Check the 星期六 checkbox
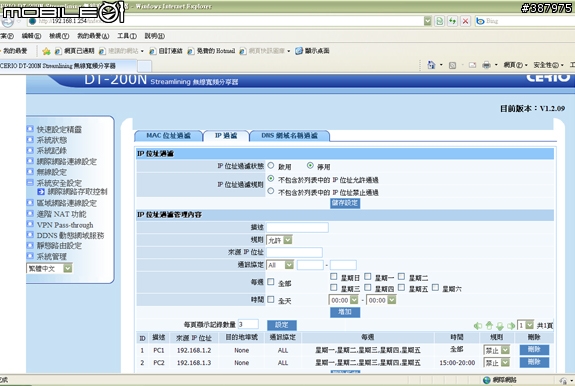575x386 pixels. pyautogui.click(x=435, y=288)
